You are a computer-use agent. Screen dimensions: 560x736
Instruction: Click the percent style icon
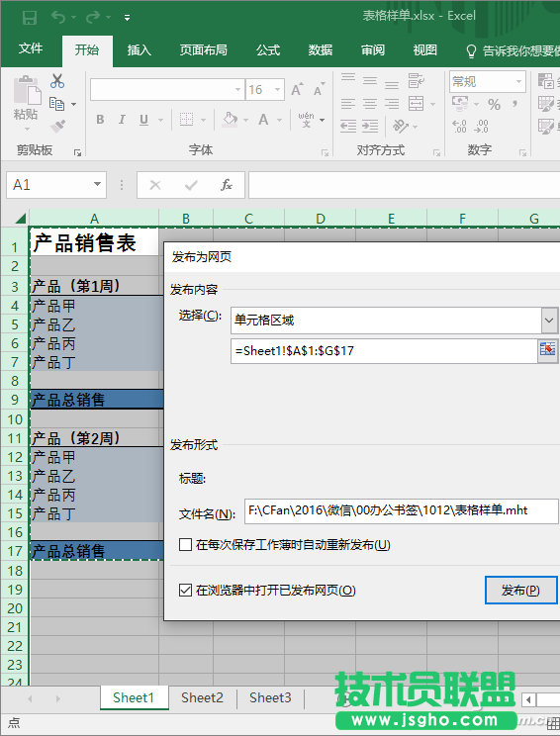point(494,104)
